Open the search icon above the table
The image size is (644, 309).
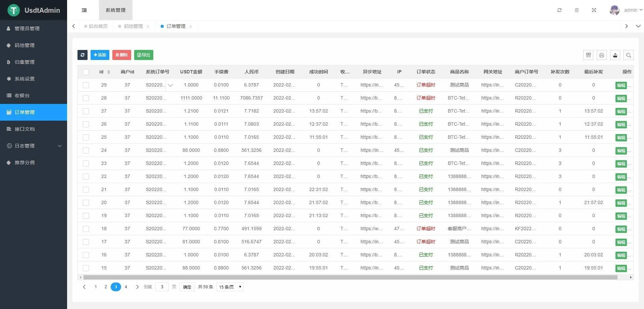click(x=629, y=55)
